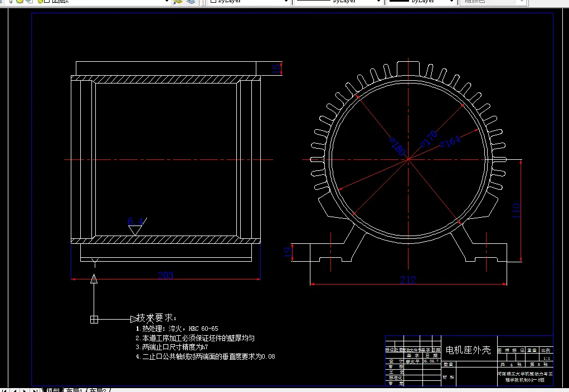Screen dimensions: 569x392
Task: Select the 设计 row in title block
Action: click(x=413, y=361)
